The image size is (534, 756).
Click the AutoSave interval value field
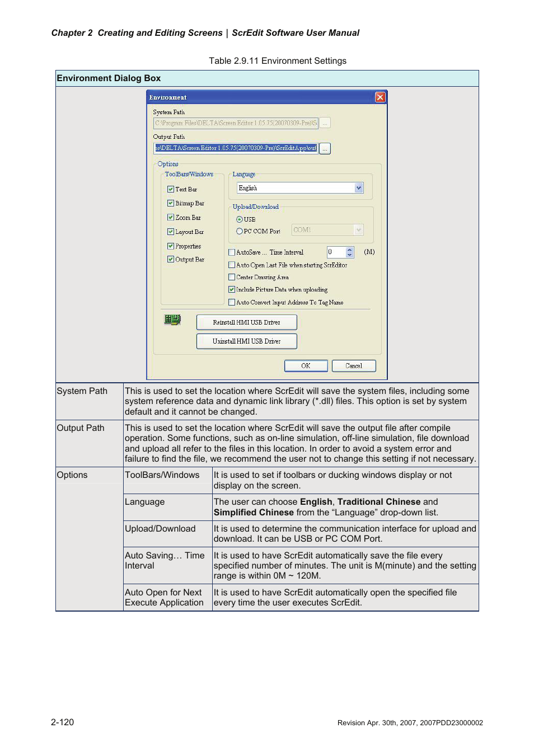coord(336,252)
